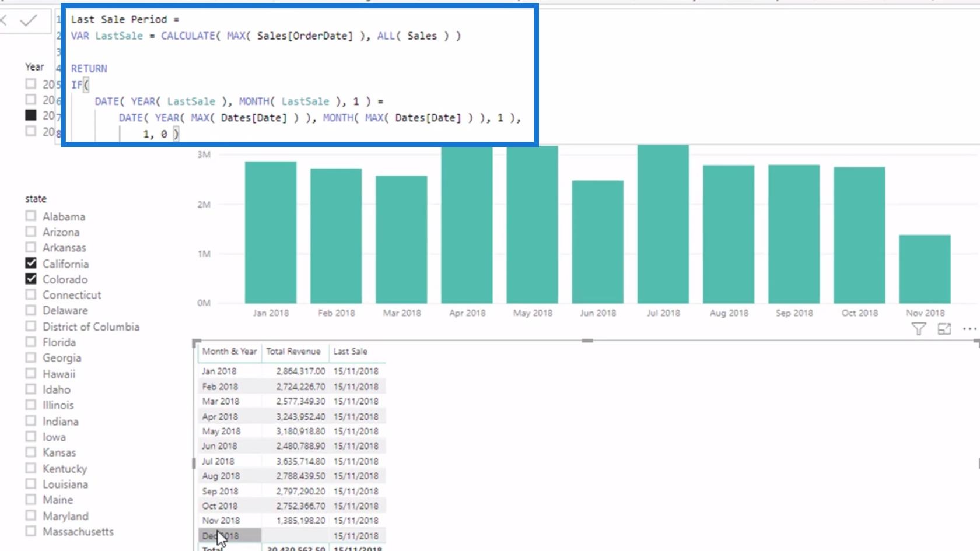Sort by the Total Revenue column header
This screenshot has width=980, height=551.
click(x=293, y=351)
